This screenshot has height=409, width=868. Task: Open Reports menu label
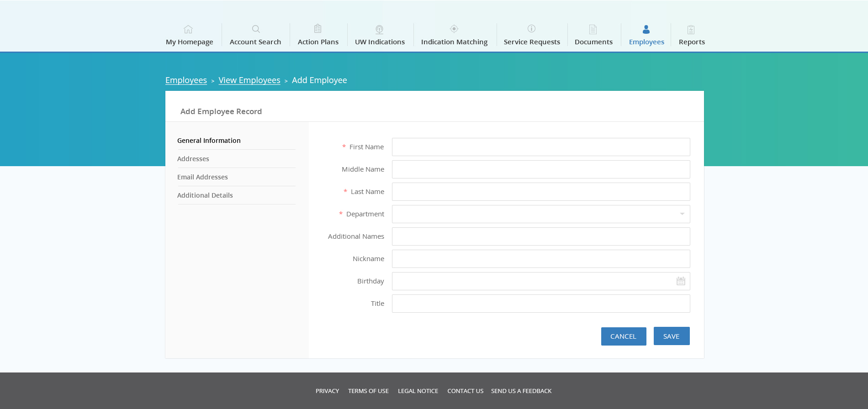click(692, 42)
